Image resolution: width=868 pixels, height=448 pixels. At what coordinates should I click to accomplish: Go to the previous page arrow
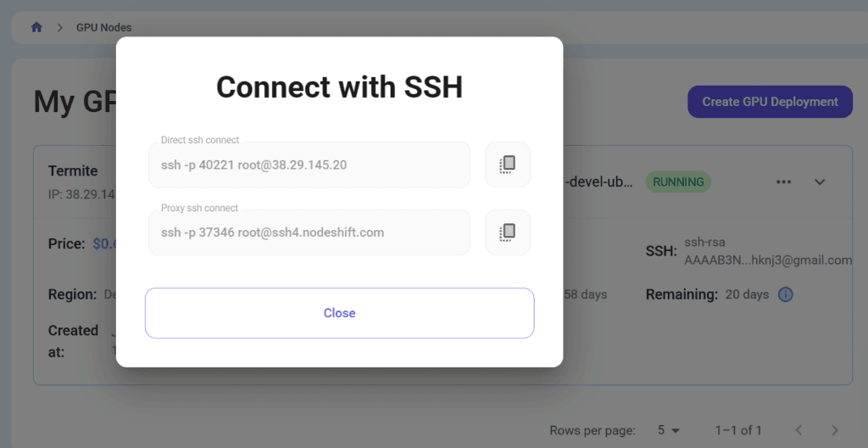tap(798, 430)
